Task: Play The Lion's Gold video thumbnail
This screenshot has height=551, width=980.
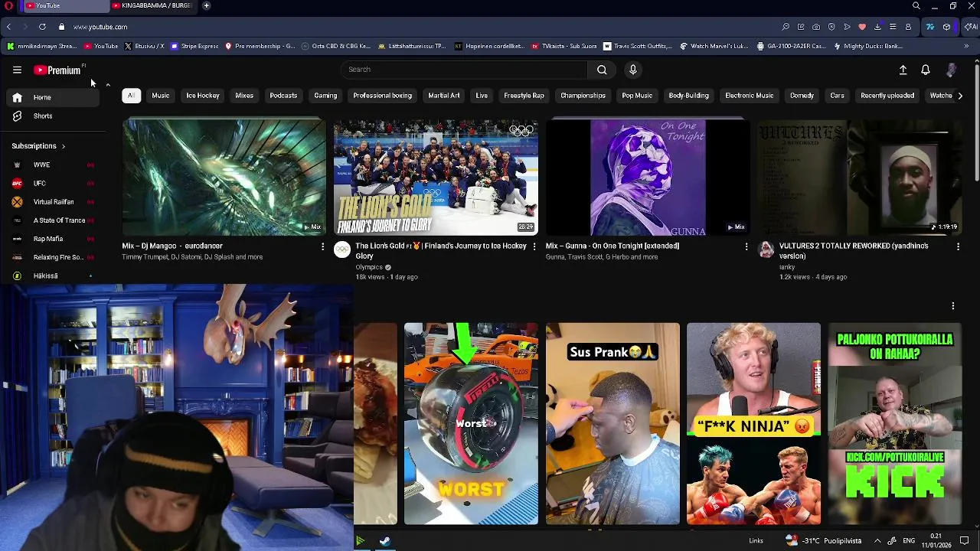Action: [x=436, y=177]
